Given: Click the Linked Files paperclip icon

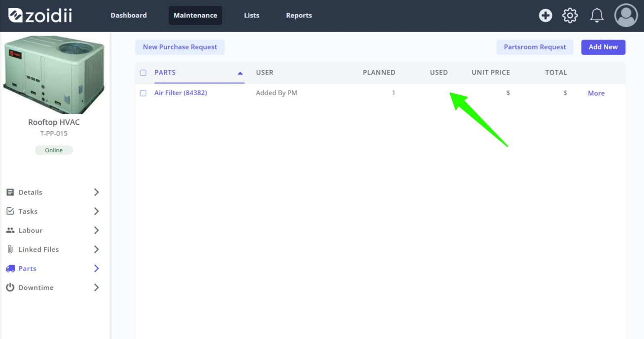Looking at the screenshot, I should (x=10, y=249).
